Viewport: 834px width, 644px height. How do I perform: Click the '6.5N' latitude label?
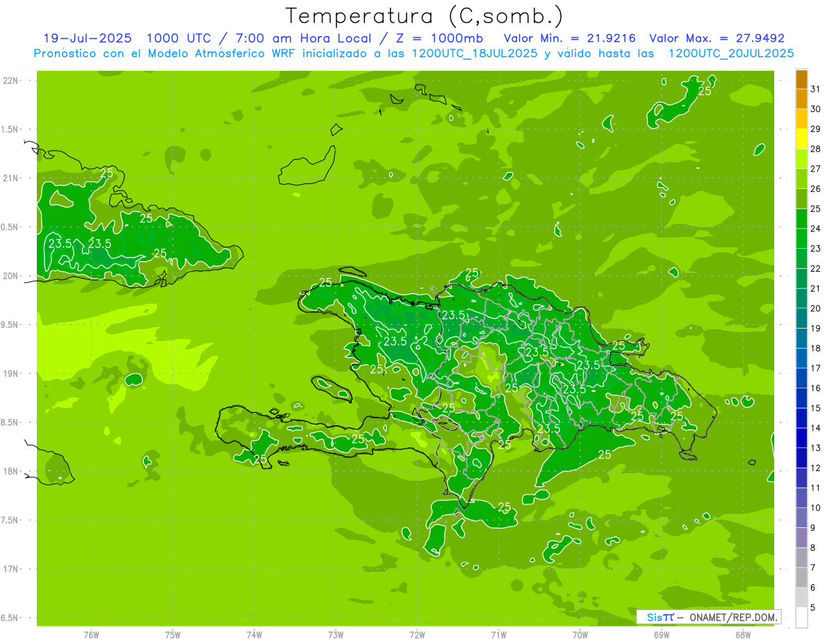point(10,618)
